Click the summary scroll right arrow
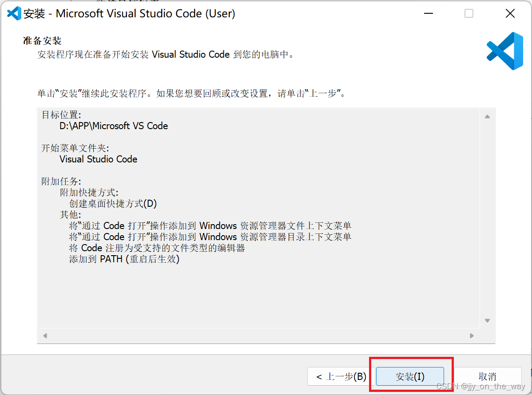Image resolution: width=532 pixels, height=395 pixels. pos(472,336)
